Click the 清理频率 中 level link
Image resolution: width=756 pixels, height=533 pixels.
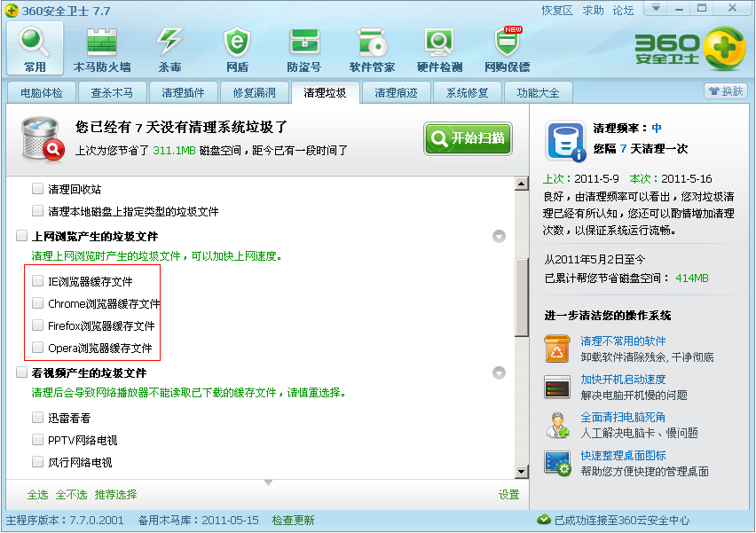657,128
